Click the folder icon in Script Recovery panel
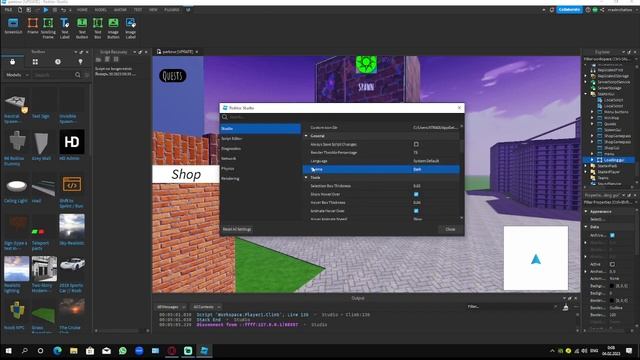The width and height of the screenshot is (640, 360). coord(98,60)
